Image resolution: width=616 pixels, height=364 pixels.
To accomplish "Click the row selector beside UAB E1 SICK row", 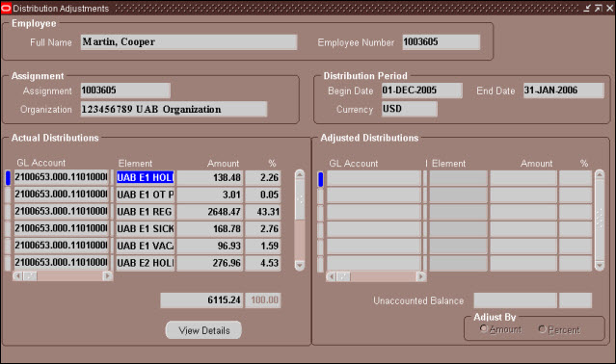I will point(8,228).
